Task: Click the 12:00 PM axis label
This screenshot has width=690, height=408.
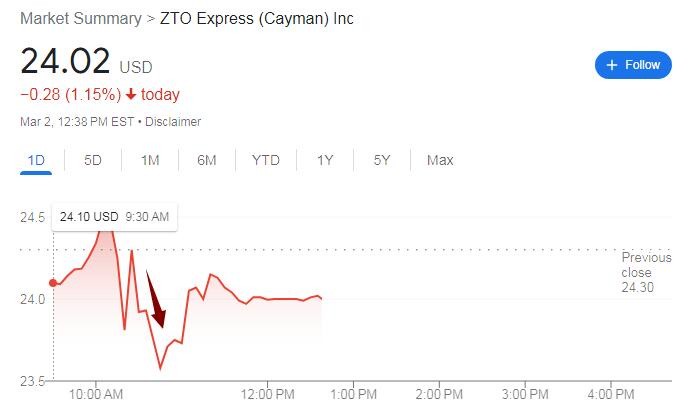Action: coord(268,394)
